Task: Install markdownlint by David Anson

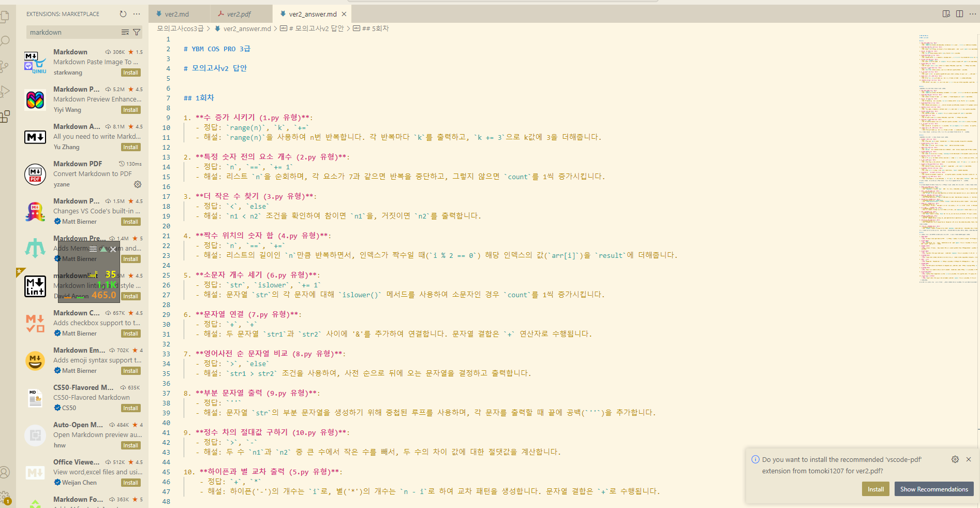Action: tap(131, 296)
